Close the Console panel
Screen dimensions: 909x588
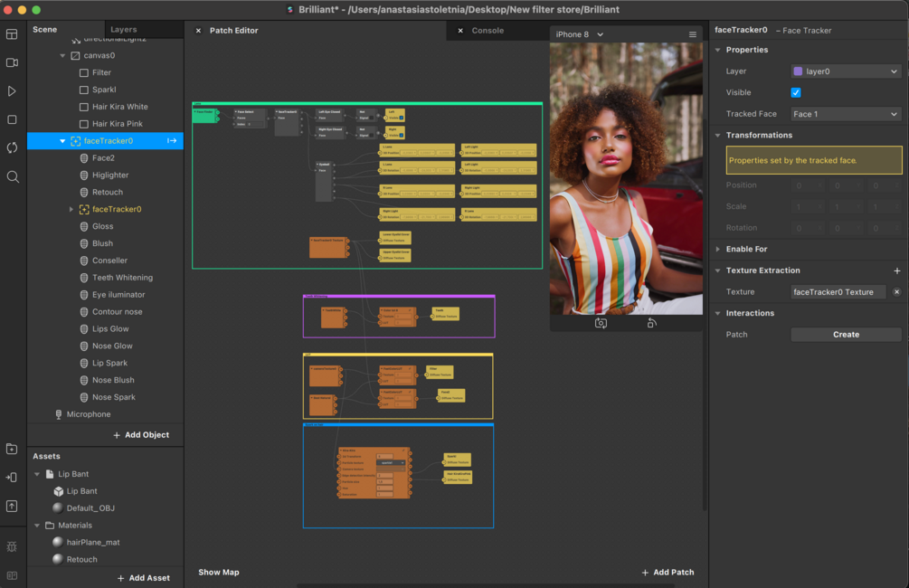point(460,31)
